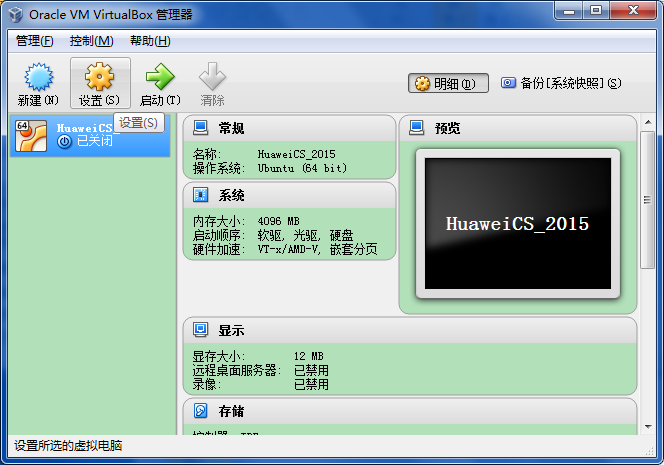The image size is (664, 465).
Task: Click the 预览 section monitor icon
Action: 417,127
